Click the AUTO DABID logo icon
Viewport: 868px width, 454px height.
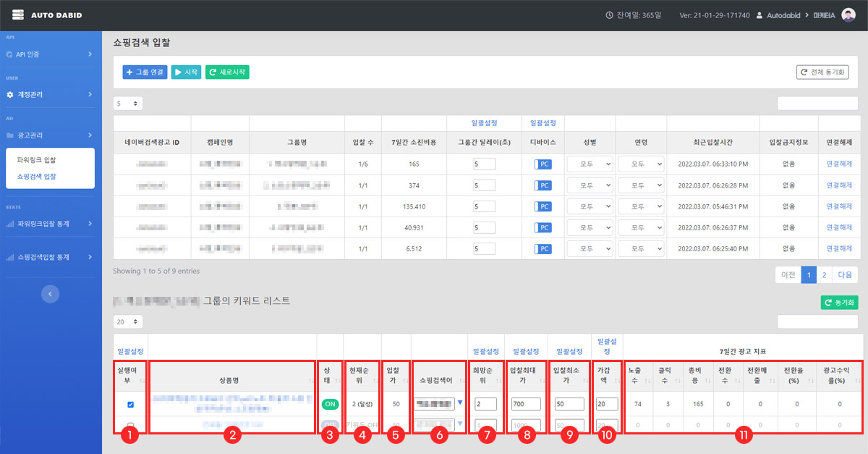pos(18,14)
